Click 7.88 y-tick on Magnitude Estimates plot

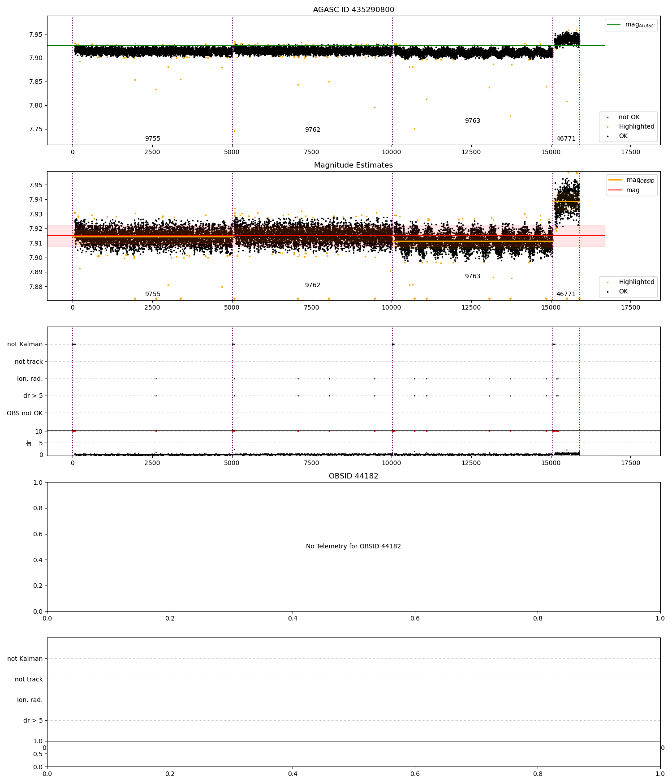pos(36,287)
